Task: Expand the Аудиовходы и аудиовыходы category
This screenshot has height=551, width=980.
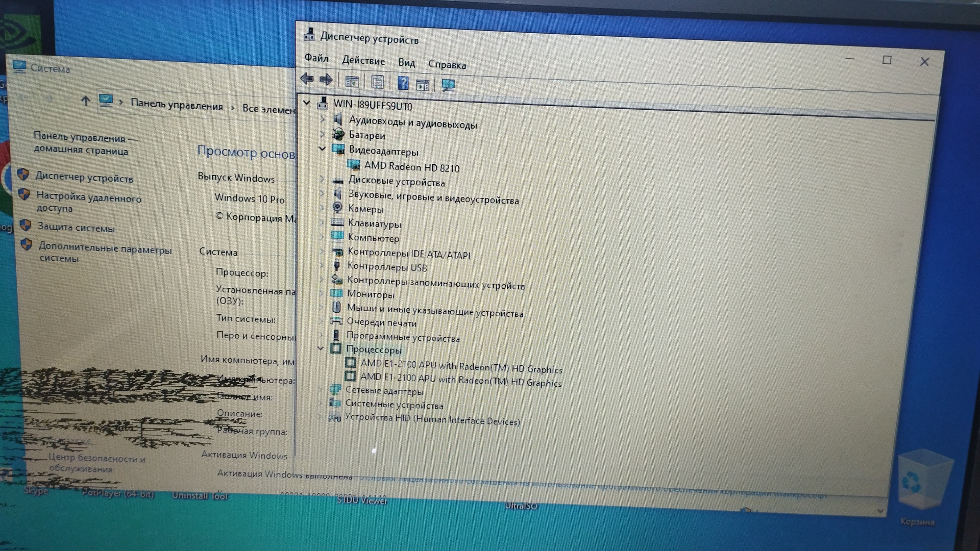Action: 322,119
